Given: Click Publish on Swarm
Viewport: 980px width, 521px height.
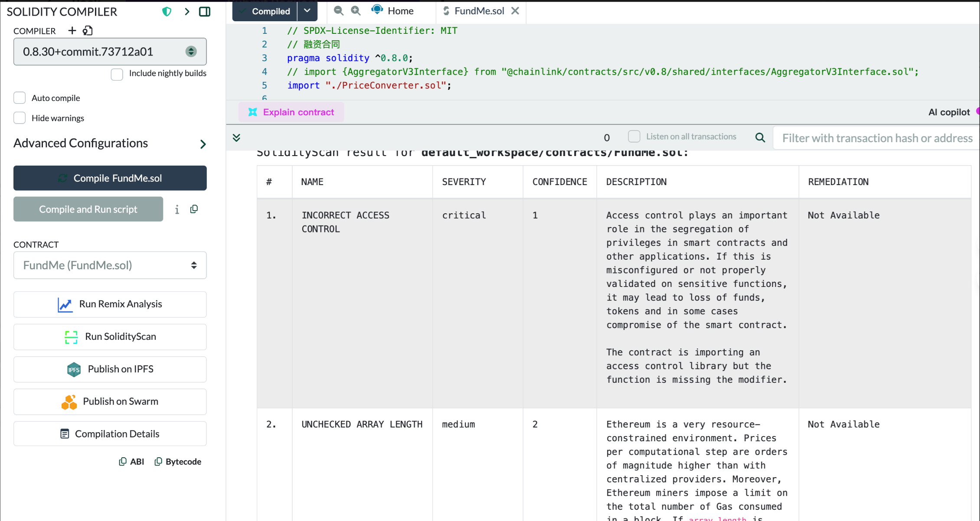Looking at the screenshot, I should point(110,402).
